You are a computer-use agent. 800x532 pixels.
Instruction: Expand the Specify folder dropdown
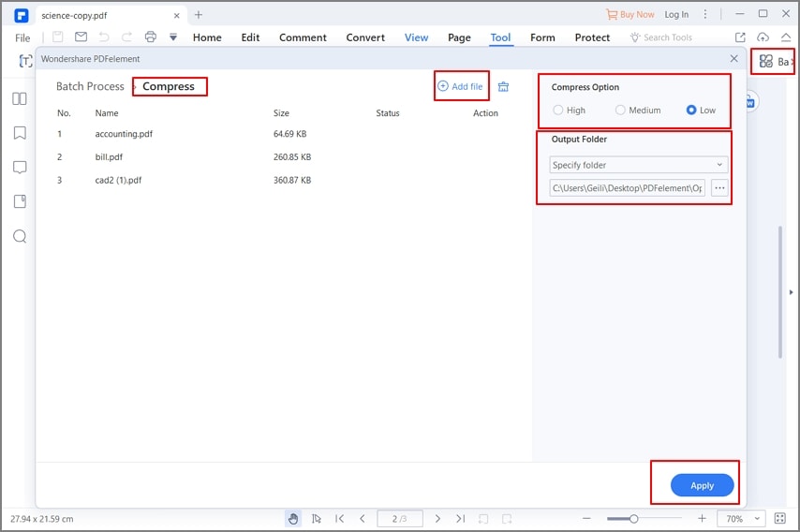point(638,165)
